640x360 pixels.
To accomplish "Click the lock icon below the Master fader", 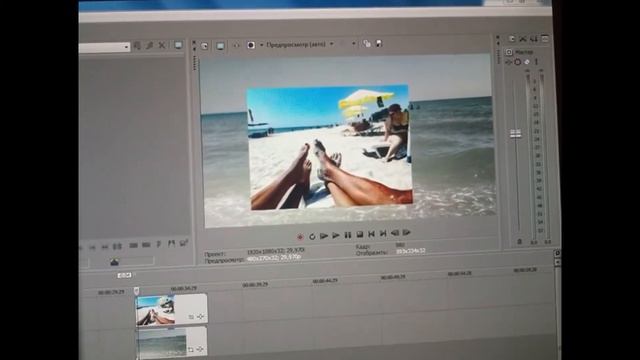I will tap(519, 242).
